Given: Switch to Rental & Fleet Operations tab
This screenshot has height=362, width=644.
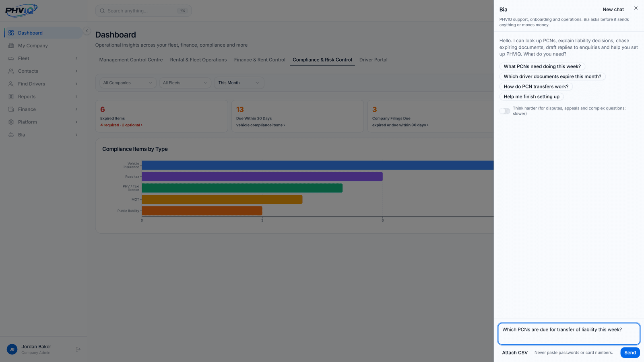Looking at the screenshot, I should [198, 60].
